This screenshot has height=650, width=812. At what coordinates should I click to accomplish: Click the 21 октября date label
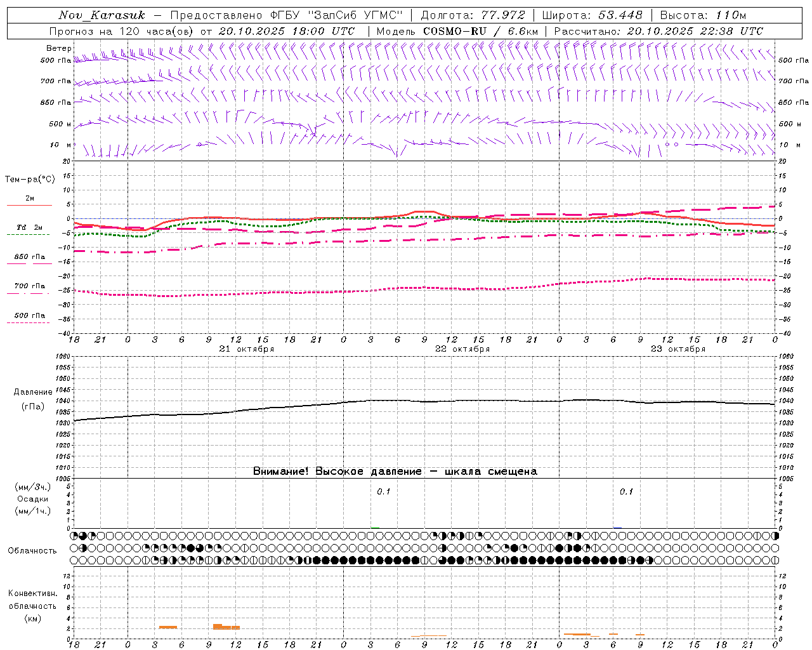coord(247,349)
